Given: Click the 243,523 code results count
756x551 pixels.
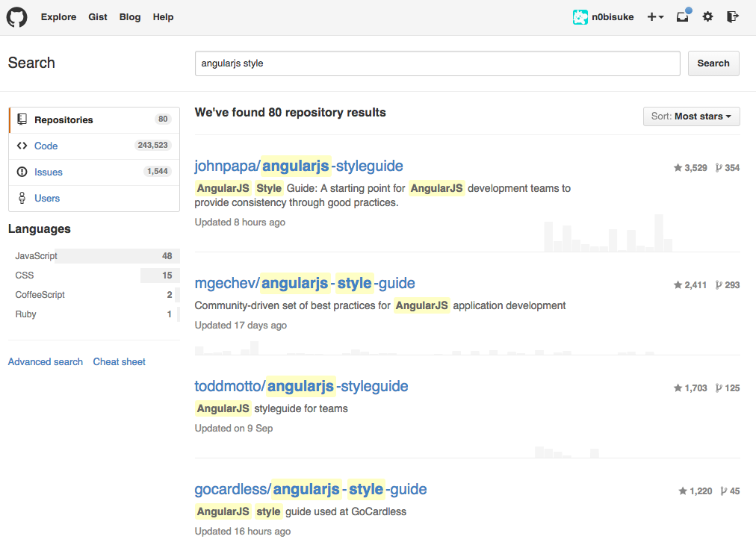Looking at the screenshot, I should [152, 145].
